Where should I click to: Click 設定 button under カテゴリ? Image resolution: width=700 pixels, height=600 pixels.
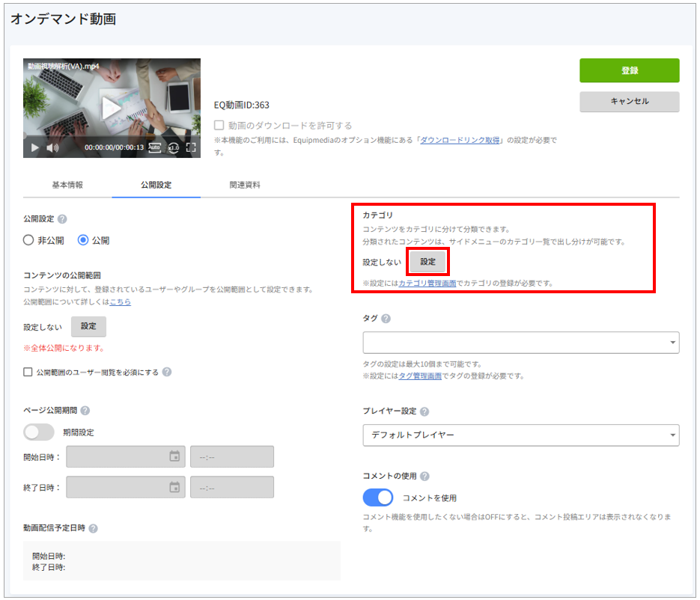click(x=427, y=262)
